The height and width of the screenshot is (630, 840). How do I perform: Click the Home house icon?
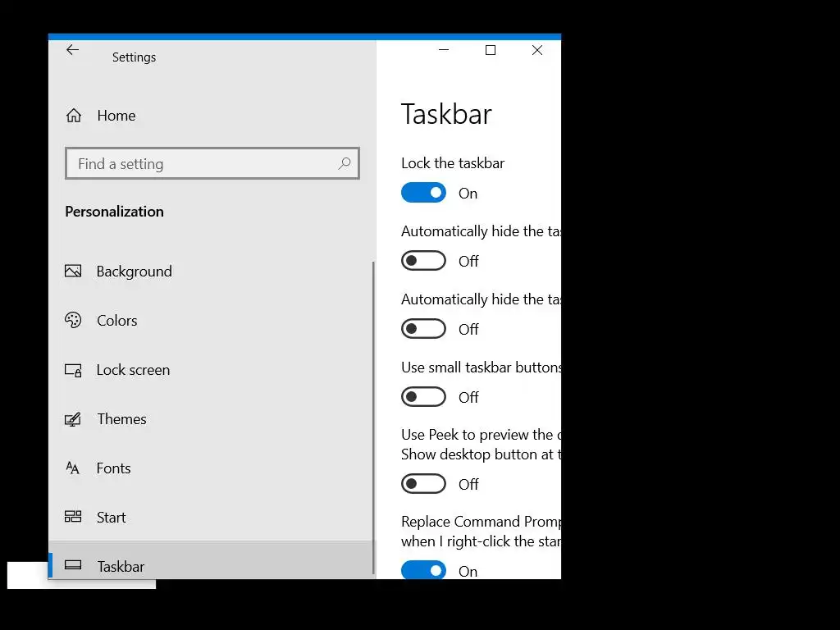pos(74,115)
